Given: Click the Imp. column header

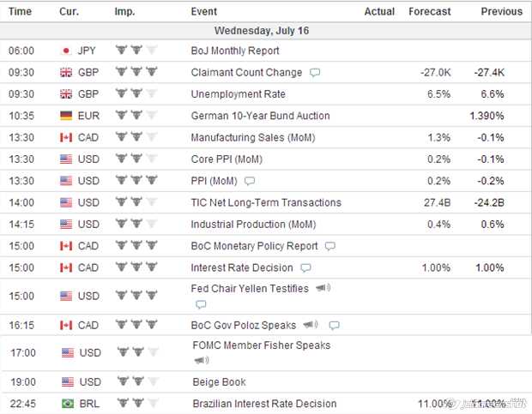Looking at the screenshot, I should [124, 11].
